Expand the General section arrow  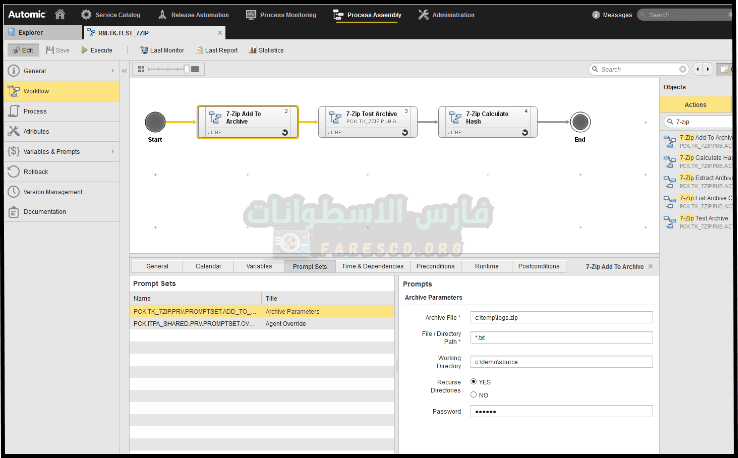(112, 71)
